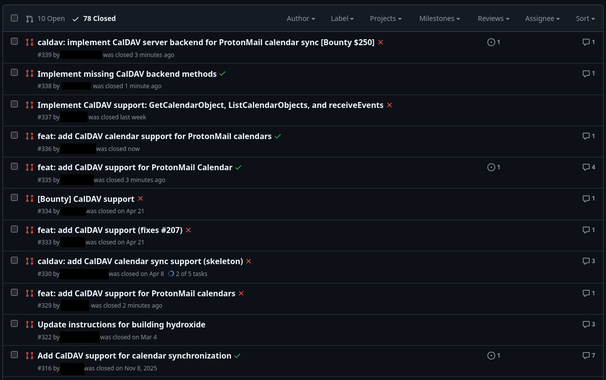Open PR caldav: implement CalDAV server backend

pos(206,42)
